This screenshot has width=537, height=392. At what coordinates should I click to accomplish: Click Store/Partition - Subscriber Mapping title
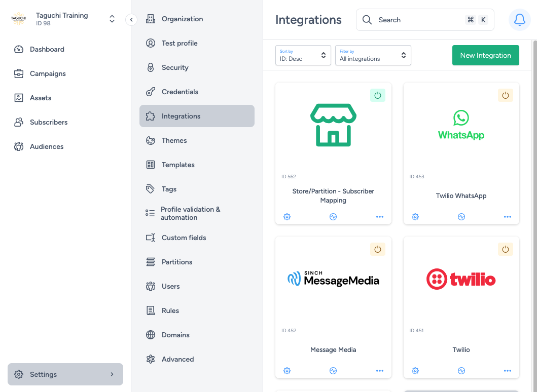[x=333, y=195]
